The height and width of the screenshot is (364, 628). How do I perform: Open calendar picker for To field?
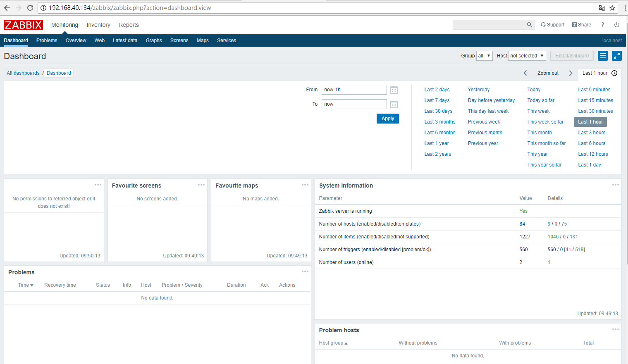[x=394, y=105]
